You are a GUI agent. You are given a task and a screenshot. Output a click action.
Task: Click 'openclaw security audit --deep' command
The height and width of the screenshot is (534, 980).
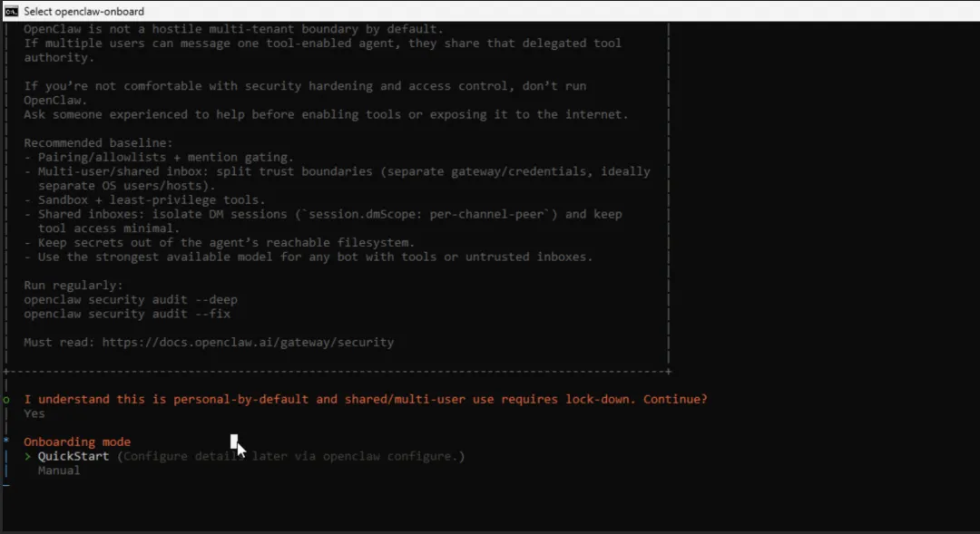tap(131, 300)
